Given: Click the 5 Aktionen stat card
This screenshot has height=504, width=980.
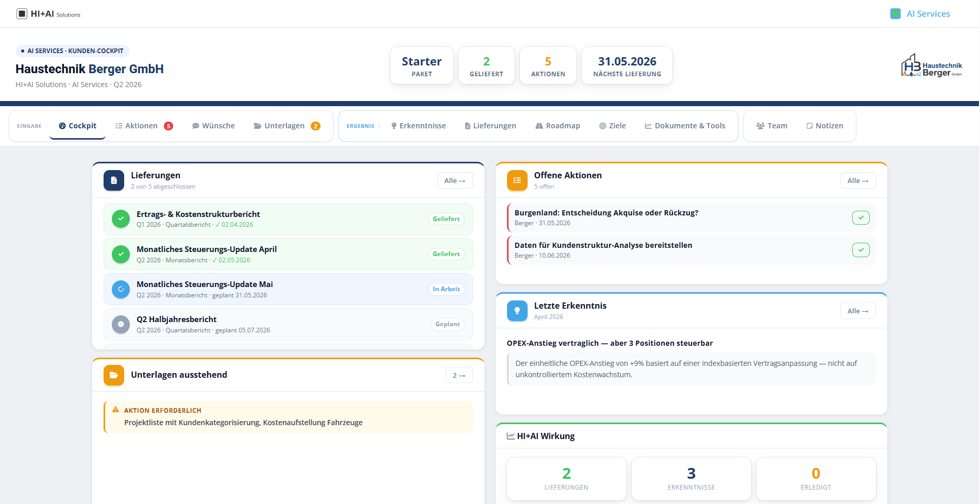Looking at the screenshot, I should click(x=548, y=65).
